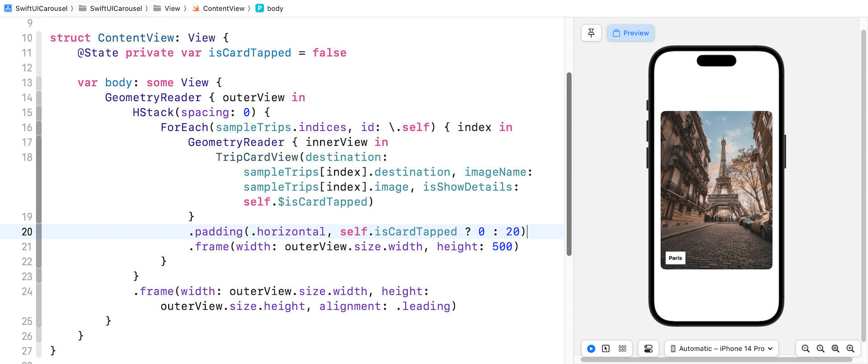This screenshot has width=868, height=364.
Task: Click self.$isCardTapped binding text
Action: tap(306, 202)
